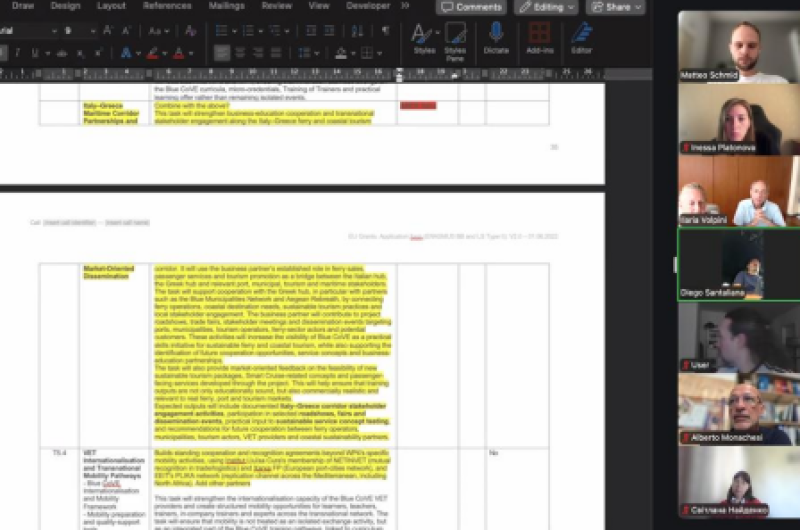800x530 pixels.
Task: Toggle italic formatting
Action: [17, 53]
